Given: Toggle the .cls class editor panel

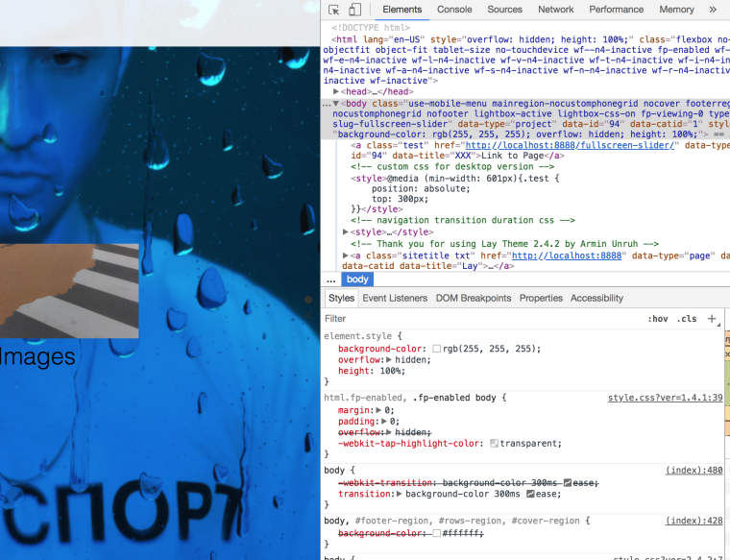Looking at the screenshot, I should (687, 319).
